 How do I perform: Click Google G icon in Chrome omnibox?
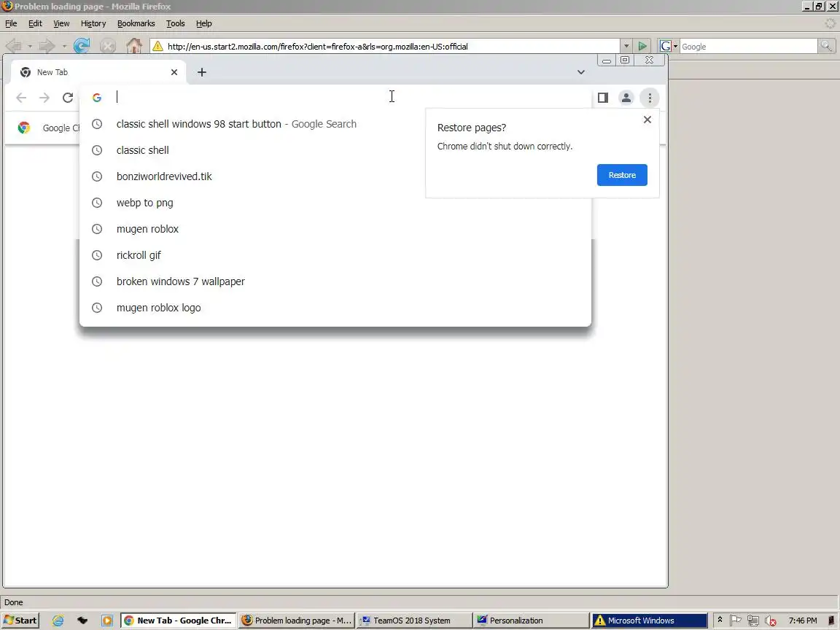coord(97,98)
